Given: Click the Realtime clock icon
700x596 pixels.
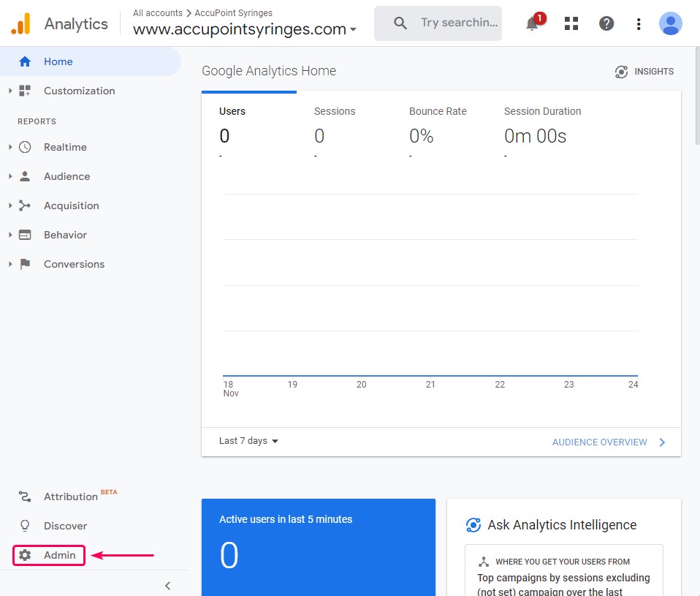Looking at the screenshot, I should coord(25,147).
